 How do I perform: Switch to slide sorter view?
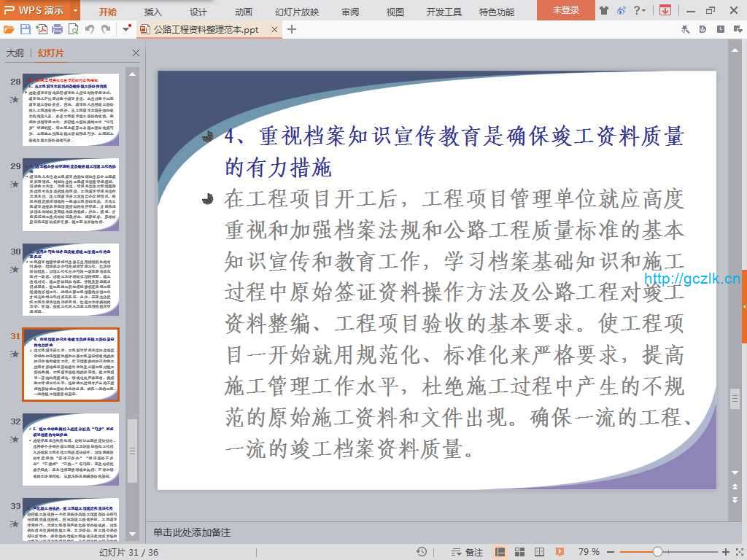pyautogui.click(x=520, y=552)
